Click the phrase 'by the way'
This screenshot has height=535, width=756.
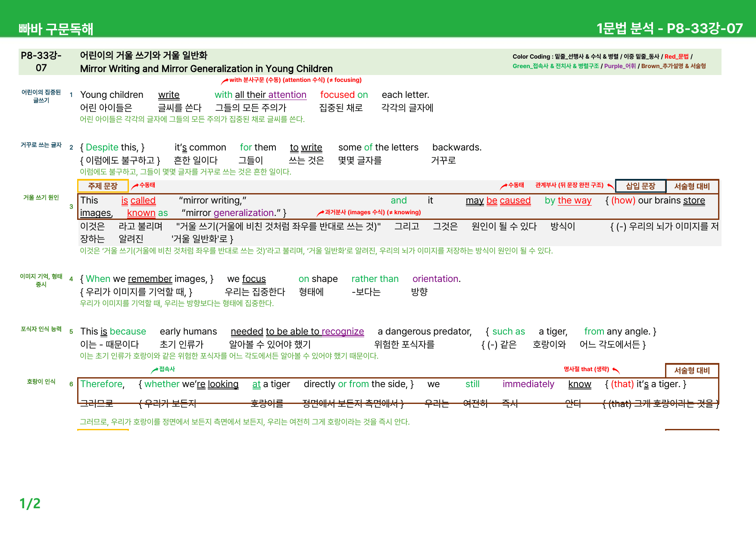568,200
